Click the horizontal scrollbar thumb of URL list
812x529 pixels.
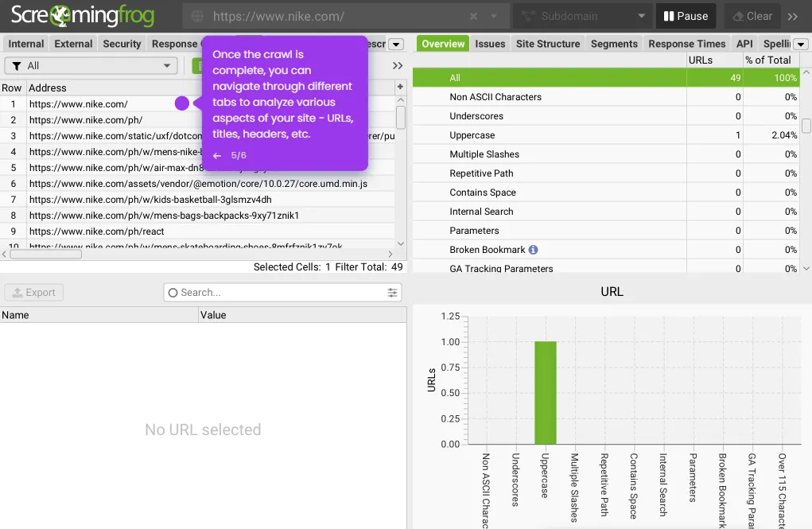tap(45, 254)
